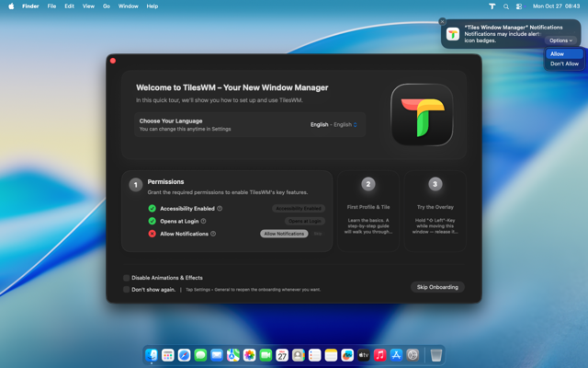Open the Help menu

point(153,6)
